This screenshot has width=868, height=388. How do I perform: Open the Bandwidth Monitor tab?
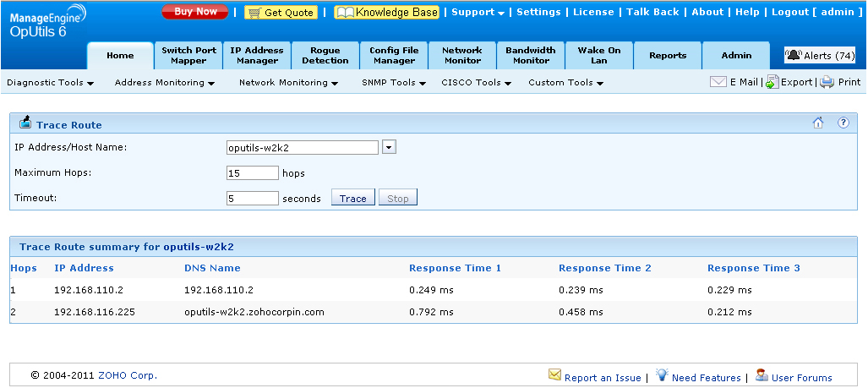pyautogui.click(x=530, y=55)
